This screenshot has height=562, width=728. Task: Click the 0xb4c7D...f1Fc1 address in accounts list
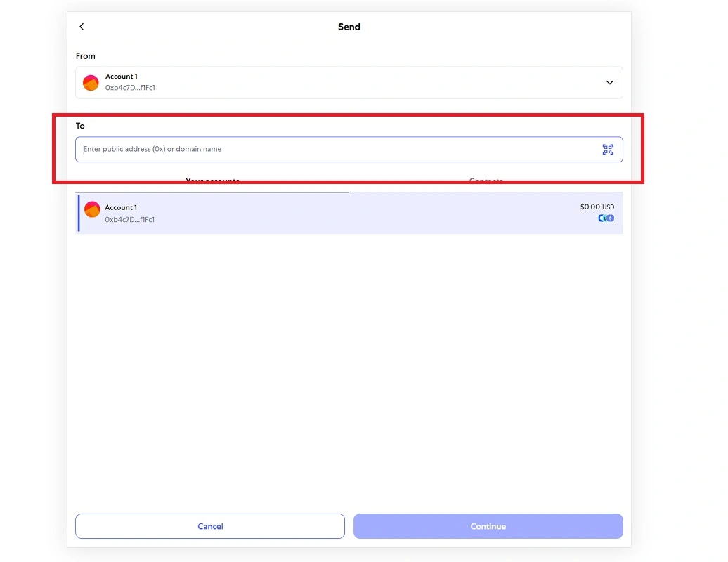click(129, 219)
